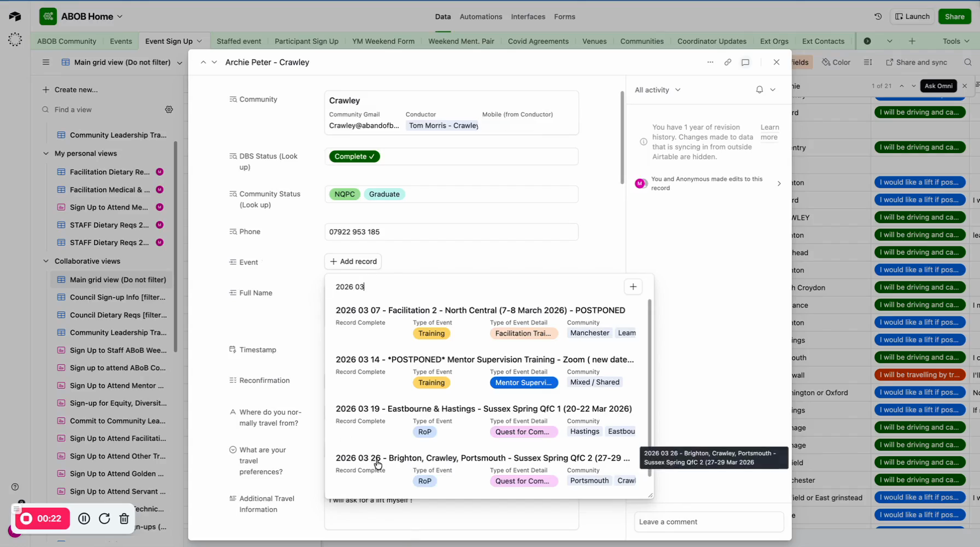Open the All activity dropdown
The image size is (980, 547).
click(657, 90)
